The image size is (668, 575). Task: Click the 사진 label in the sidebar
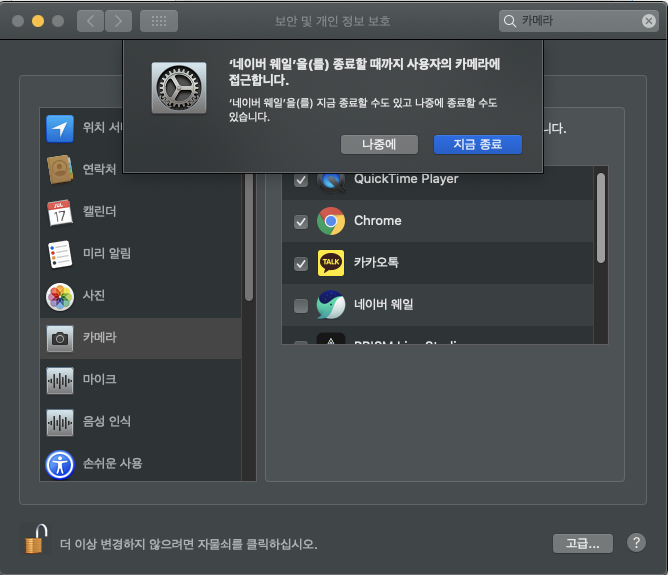(94, 295)
